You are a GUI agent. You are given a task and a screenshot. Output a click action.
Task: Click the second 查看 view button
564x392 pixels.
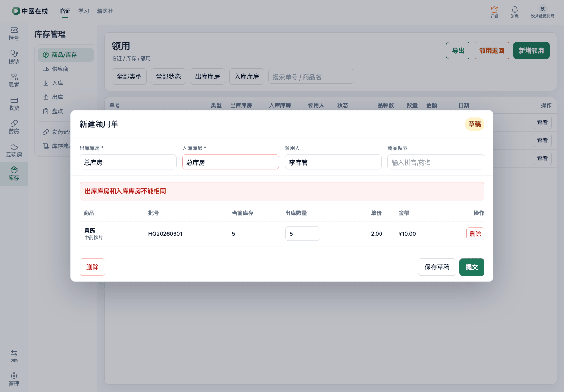tap(542, 141)
